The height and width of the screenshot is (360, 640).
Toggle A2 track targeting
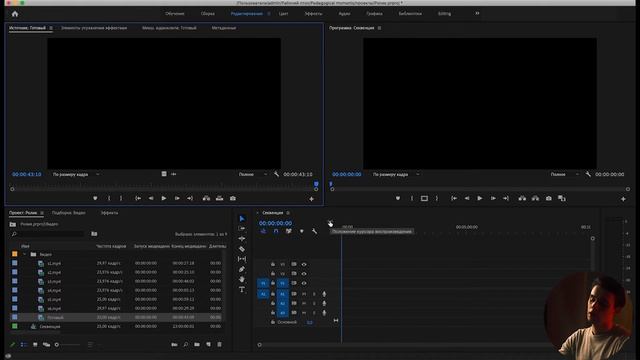282,303
